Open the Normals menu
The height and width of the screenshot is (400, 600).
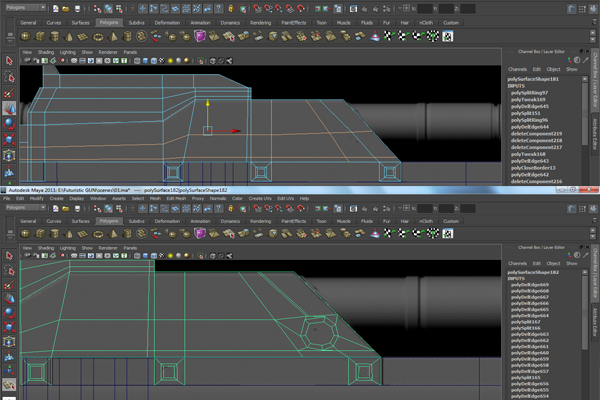pyautogui.click(x=217, y=198)
